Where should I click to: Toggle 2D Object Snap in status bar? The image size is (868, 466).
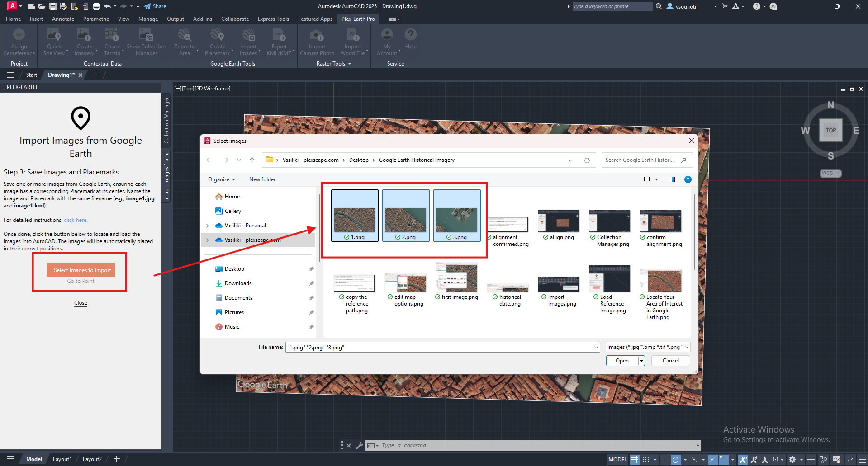pyautogui.click(x=724, y=460)
